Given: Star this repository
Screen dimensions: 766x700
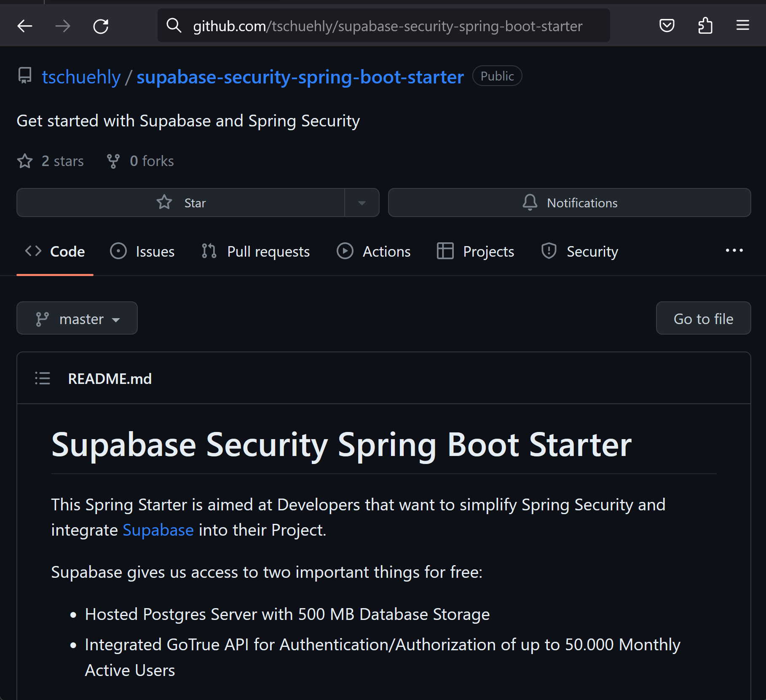Looking at the screenshot, I should 181,203.
